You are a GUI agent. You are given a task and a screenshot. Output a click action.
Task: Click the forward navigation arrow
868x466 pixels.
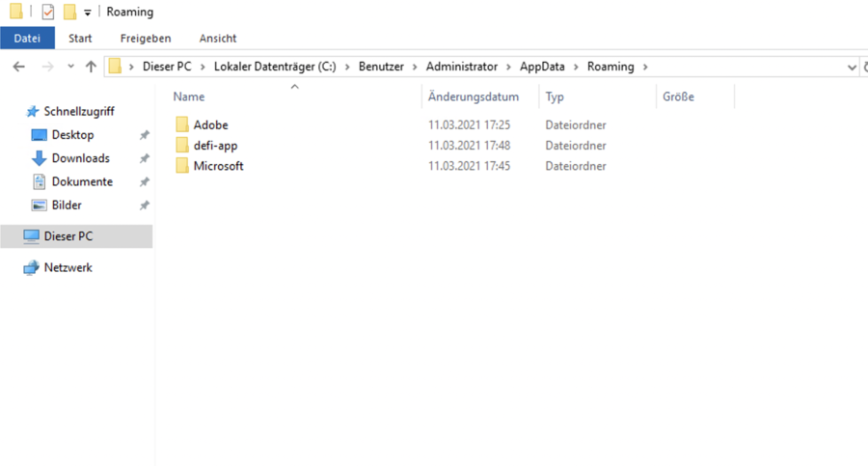click(45, 67)
